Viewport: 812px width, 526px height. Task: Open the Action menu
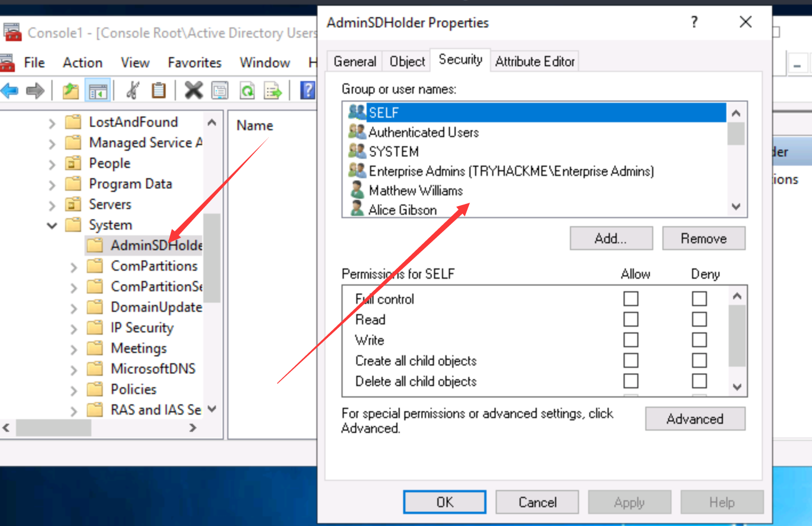(82, 62)
